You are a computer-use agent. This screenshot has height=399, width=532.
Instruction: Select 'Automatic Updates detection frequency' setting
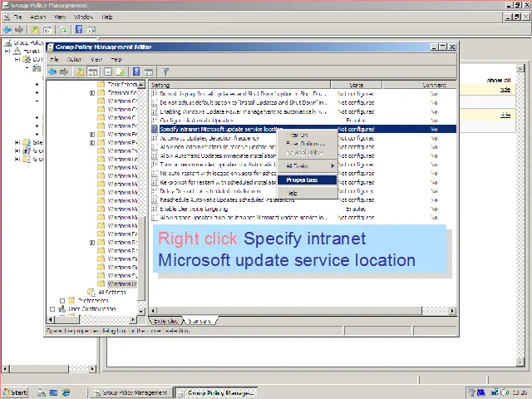pos(303,138)
